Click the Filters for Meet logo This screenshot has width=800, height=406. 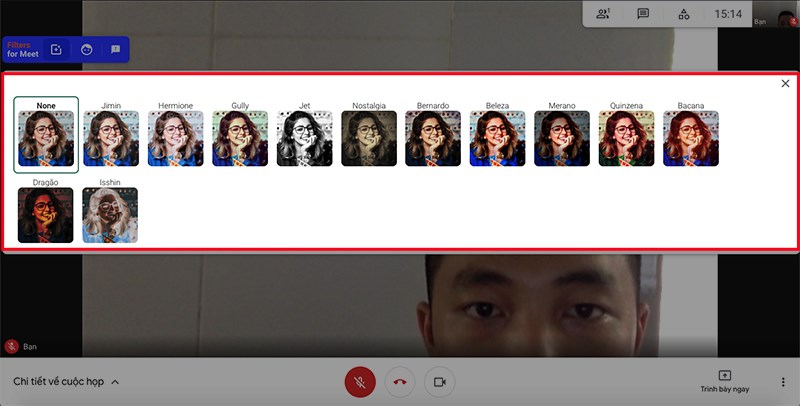[22, 49]
